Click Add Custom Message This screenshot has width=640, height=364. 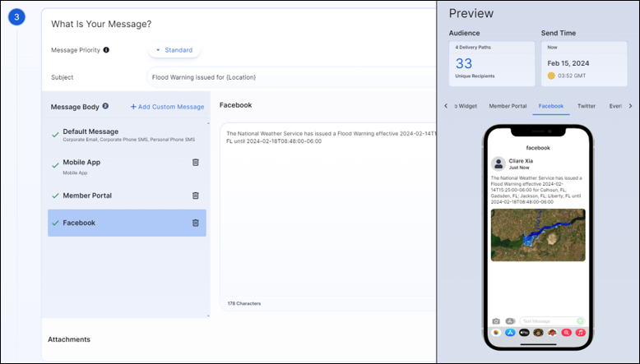[x=167, y=107]
